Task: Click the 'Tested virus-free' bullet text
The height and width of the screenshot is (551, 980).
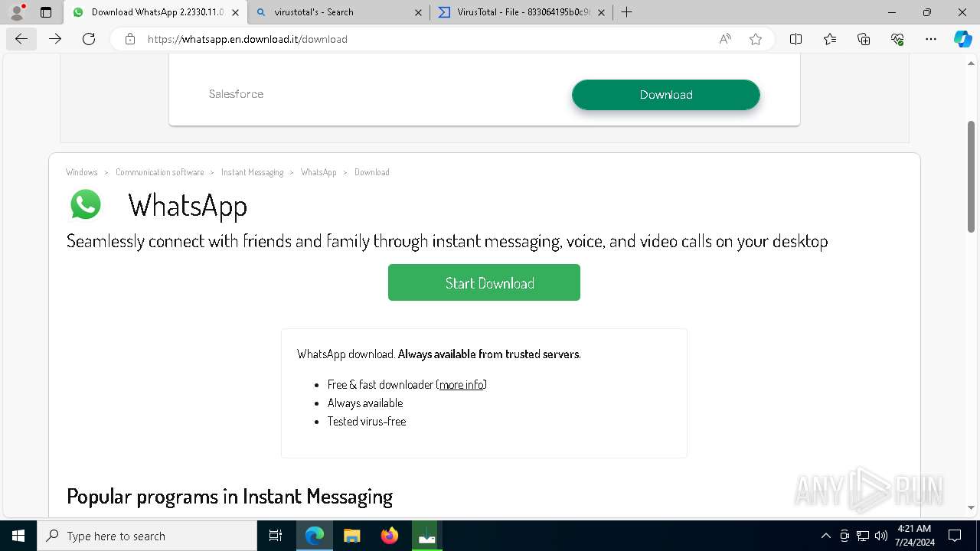Action: coord(367,421)
